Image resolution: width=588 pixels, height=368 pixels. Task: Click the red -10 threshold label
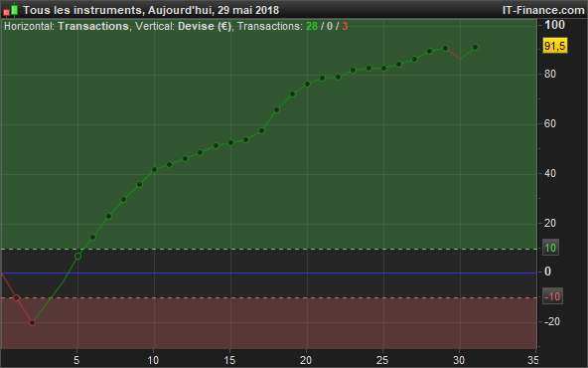[552, 296]
